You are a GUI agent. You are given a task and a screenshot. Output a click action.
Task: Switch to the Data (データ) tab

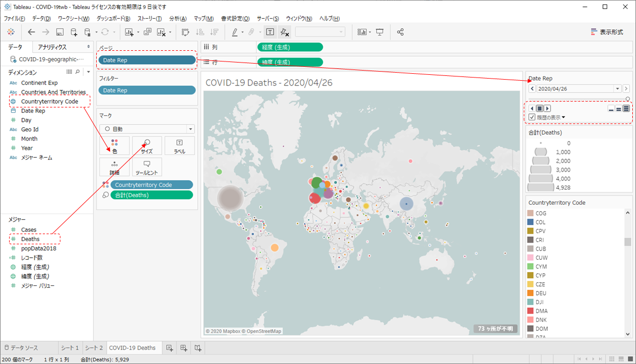tap(15, 47)
